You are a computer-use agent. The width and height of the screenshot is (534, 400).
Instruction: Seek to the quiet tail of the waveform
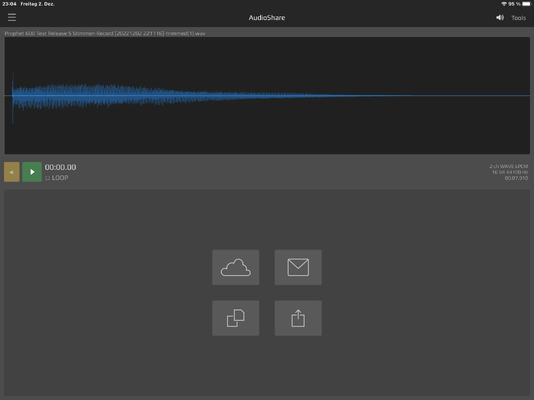click(426, 96)
